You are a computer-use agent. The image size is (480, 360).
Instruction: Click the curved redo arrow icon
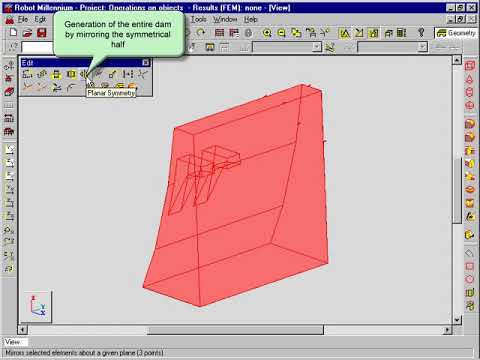201,33
